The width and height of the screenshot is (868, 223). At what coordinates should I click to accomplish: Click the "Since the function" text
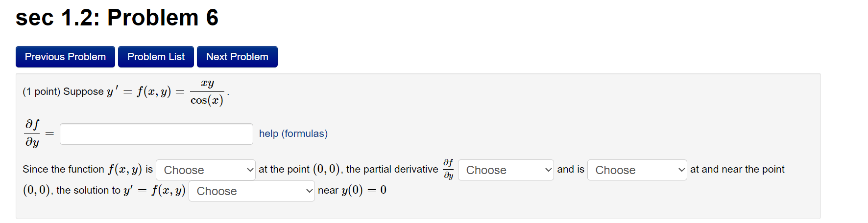coord(63,169)
